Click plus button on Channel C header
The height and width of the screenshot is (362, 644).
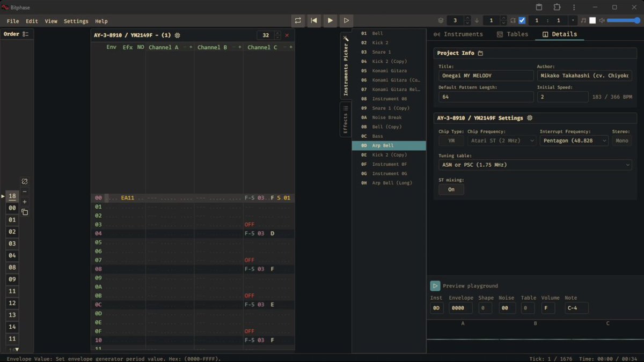pyautogui.click(x=291, y=47)
